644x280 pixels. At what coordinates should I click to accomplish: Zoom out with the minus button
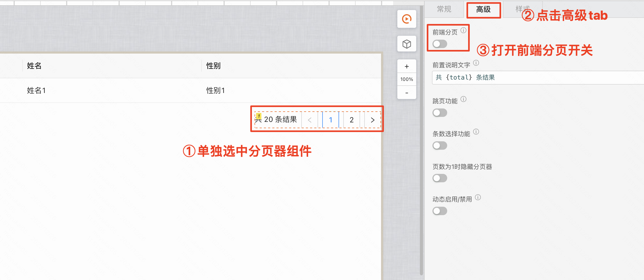point(407,93)
